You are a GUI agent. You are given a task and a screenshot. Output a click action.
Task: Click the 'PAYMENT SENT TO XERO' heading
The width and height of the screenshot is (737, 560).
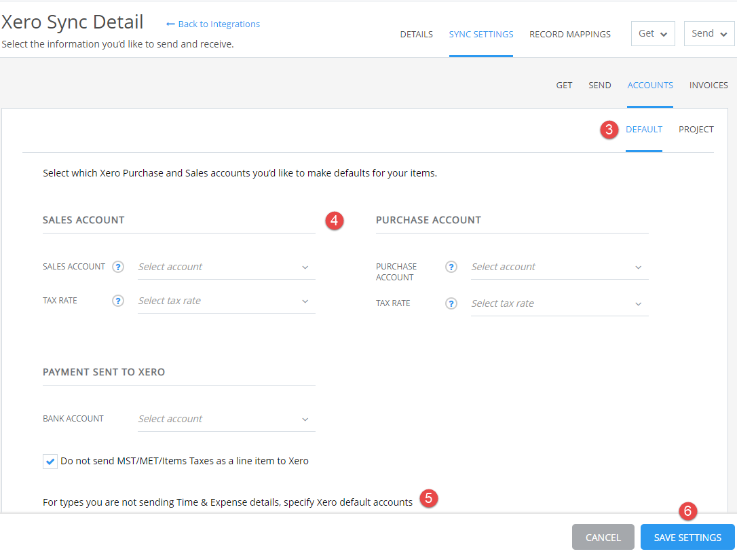(x=104, y=372)
